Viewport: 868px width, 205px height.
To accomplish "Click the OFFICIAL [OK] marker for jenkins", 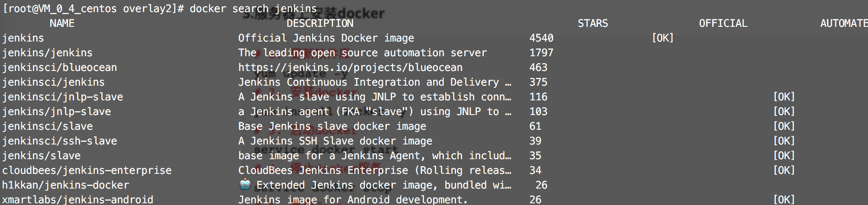I will pos(663,38).
